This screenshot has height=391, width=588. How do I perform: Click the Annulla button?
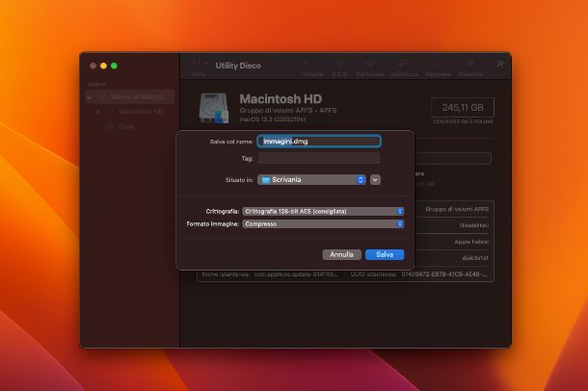[341, 254]
